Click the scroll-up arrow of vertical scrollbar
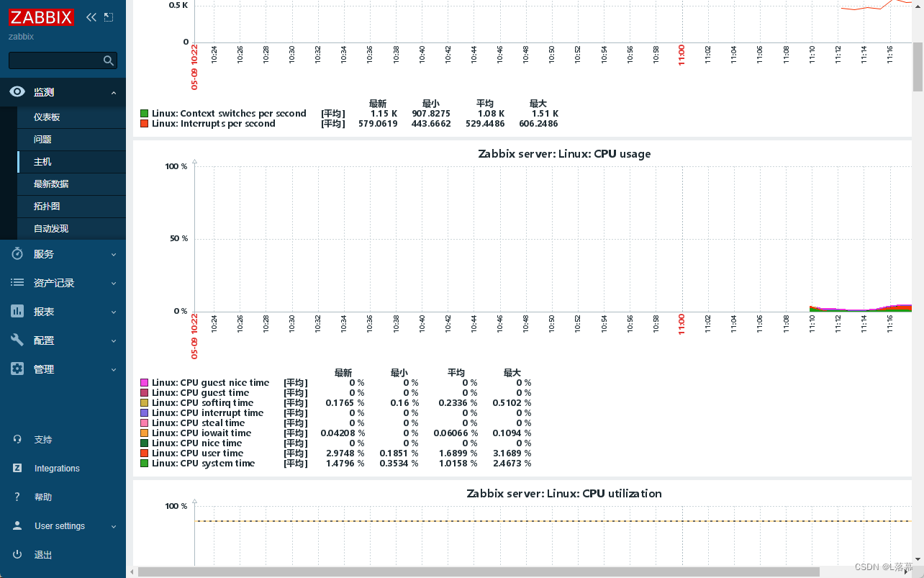The width and height of the screenshot is (924, 578). [918, 6]
